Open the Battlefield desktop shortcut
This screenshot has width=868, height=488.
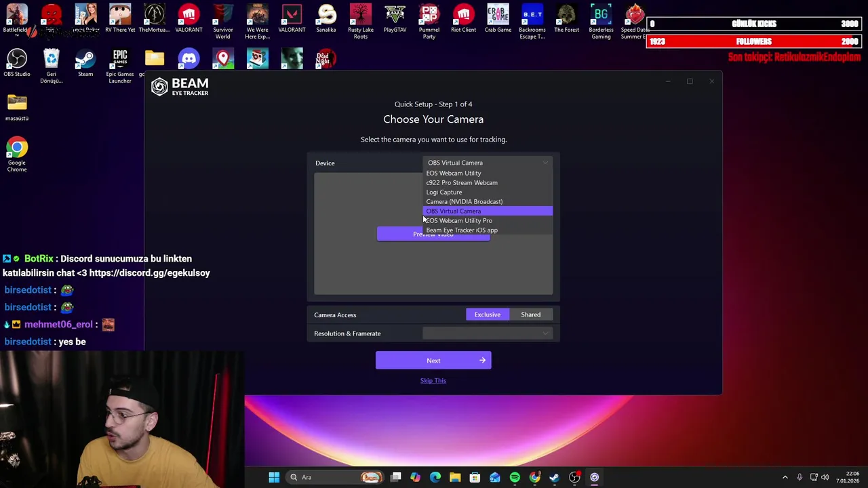pos(17,19)
